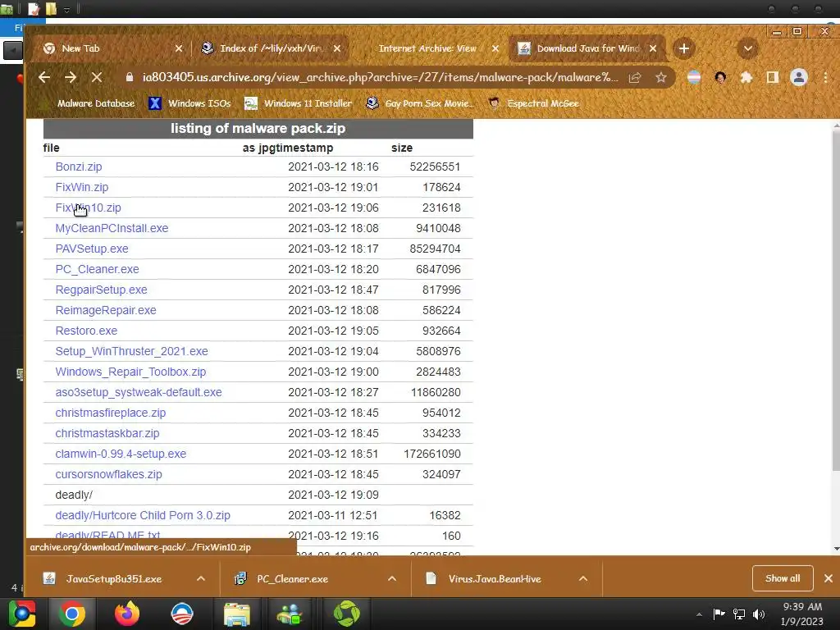Open the file explorer taskbar icon
The width and height of the screenshot is (840, 630).
pos(237,614)
